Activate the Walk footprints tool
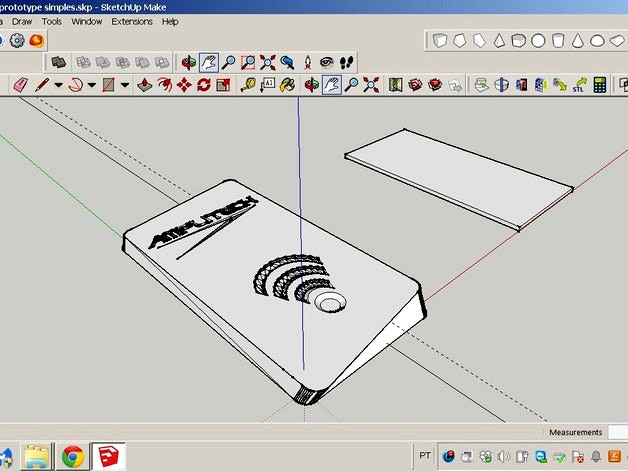Image resolution: width=628 pixels, height=472 pixels. tap(346, 63)
